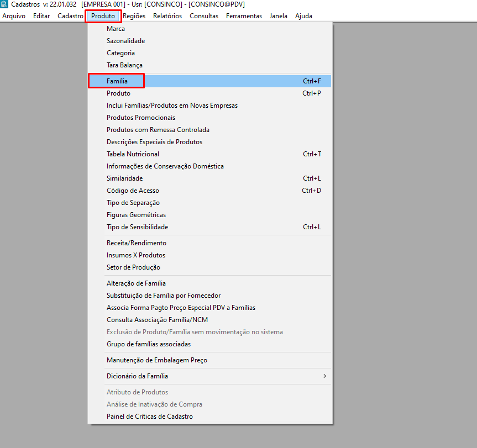Image resolution: width=477 pixels, height=448 pixels.
Task: Select the Categoria menu entry
Action: (209, 53)
